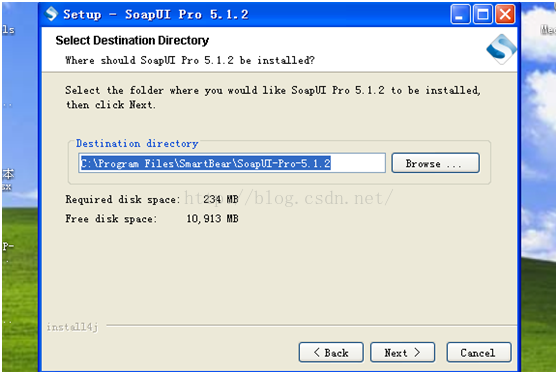This screenshot has height=374, width=558.
Task: Proceed with the Next button
Action: 402,352
